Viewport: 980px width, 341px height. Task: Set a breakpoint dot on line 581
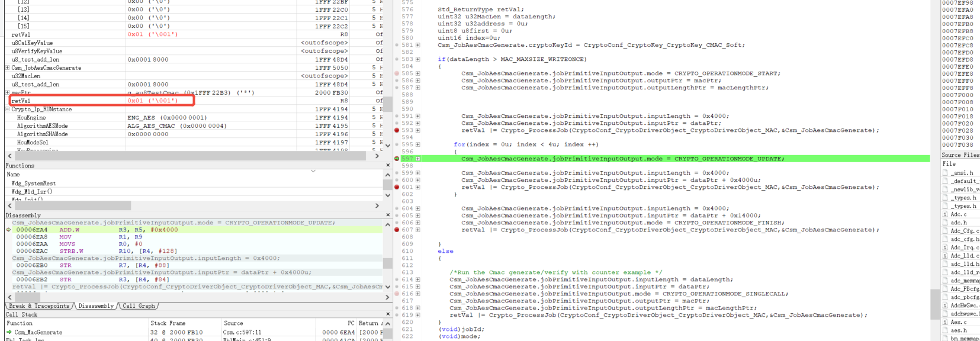[x=397, y=45]
